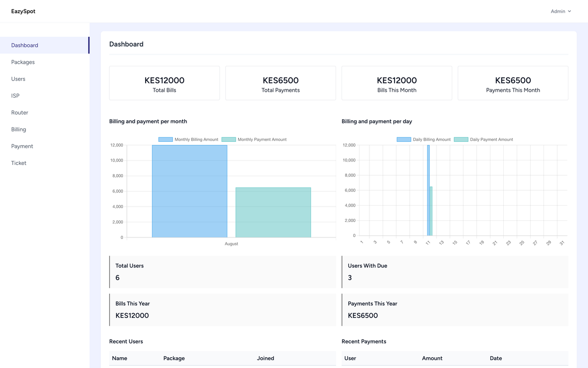Screen dimensions: 588x368
Task: Go to the Users page
Action: pyautogui.click(x=18, y=79)
